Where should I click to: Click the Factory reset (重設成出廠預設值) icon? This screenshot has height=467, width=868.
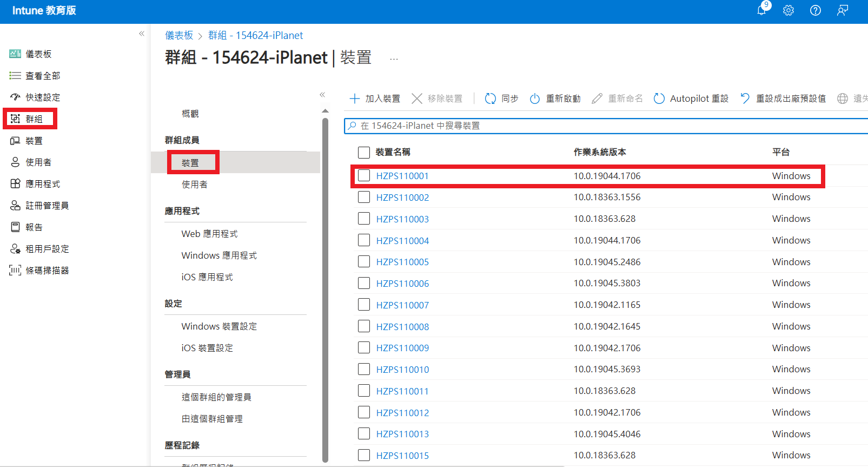[745, 98]
